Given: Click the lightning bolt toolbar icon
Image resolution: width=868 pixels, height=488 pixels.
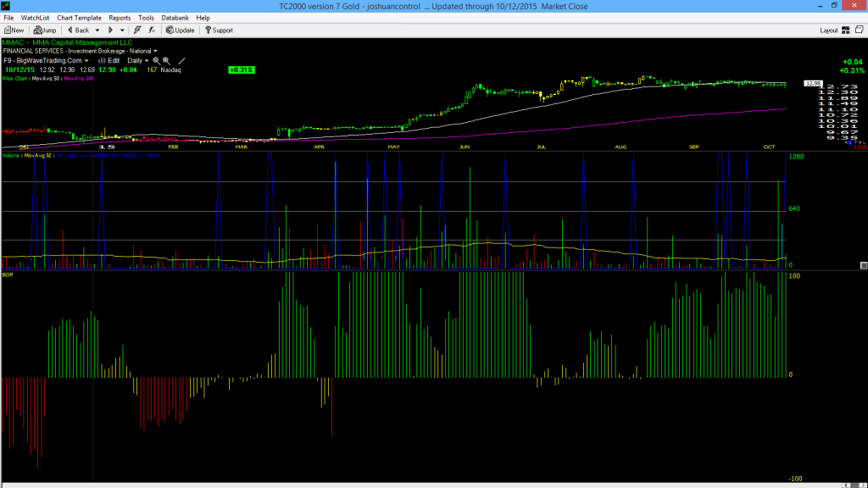Looking at the screenshot, I should 137,30.
